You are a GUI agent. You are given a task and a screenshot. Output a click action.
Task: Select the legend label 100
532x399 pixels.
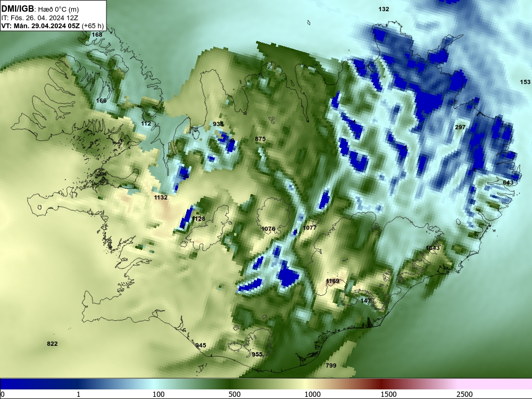[x=159, y=395]
